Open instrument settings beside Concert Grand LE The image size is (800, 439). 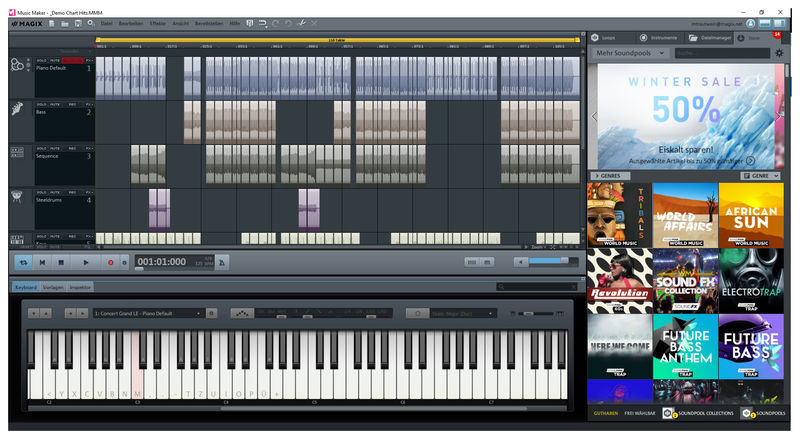click(x=212, y=313)
